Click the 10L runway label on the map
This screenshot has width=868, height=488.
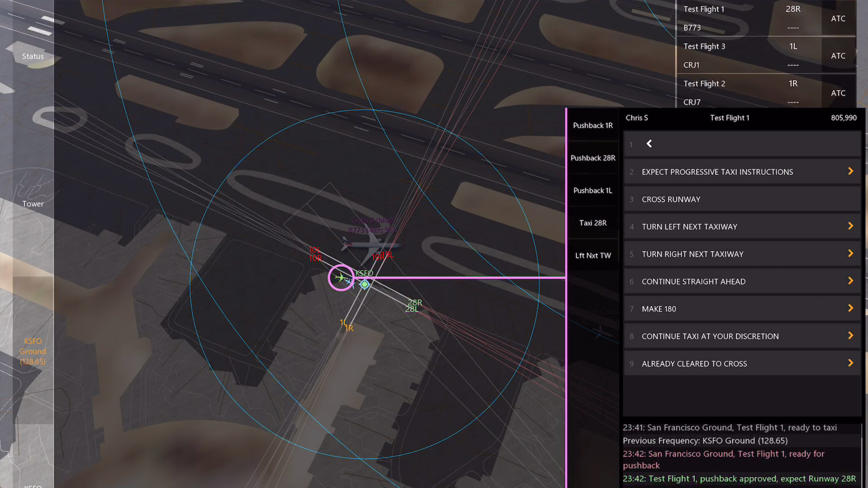coord(314,250)
